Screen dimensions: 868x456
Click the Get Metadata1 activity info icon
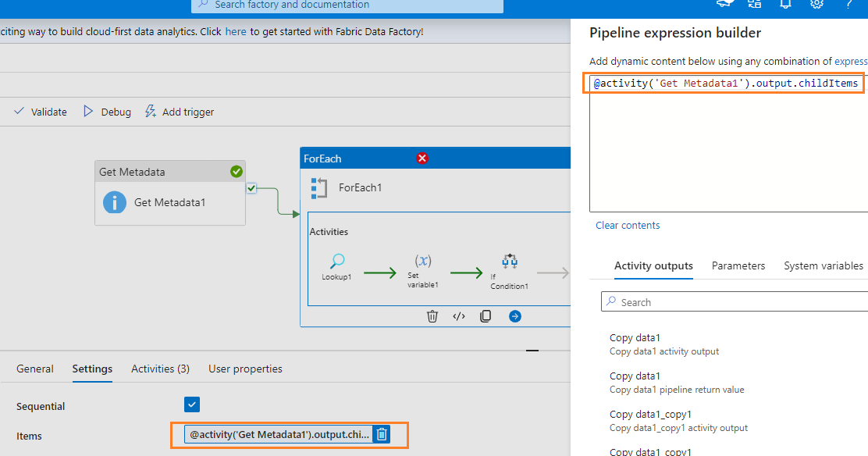point(114,203)
